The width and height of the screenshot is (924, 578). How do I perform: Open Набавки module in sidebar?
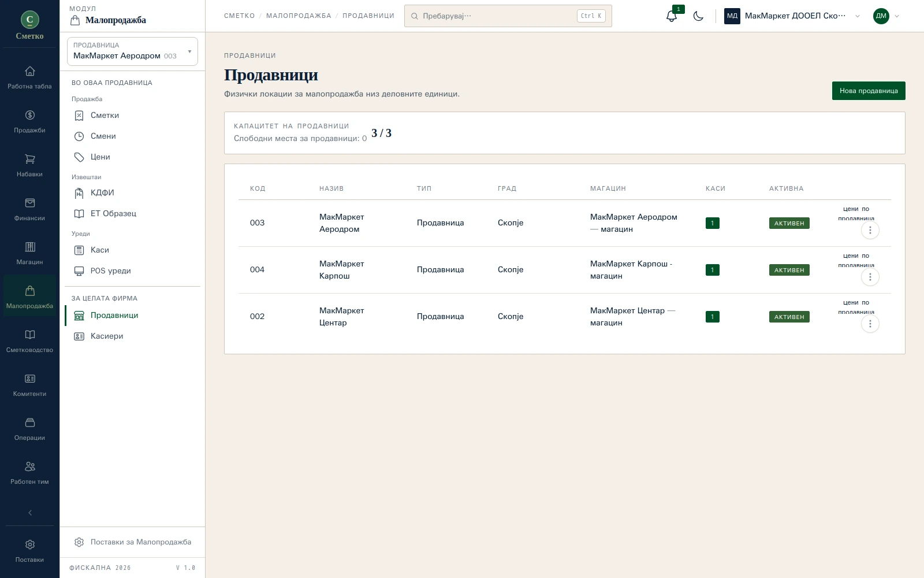pyautogui.click(x=29, y=166)
